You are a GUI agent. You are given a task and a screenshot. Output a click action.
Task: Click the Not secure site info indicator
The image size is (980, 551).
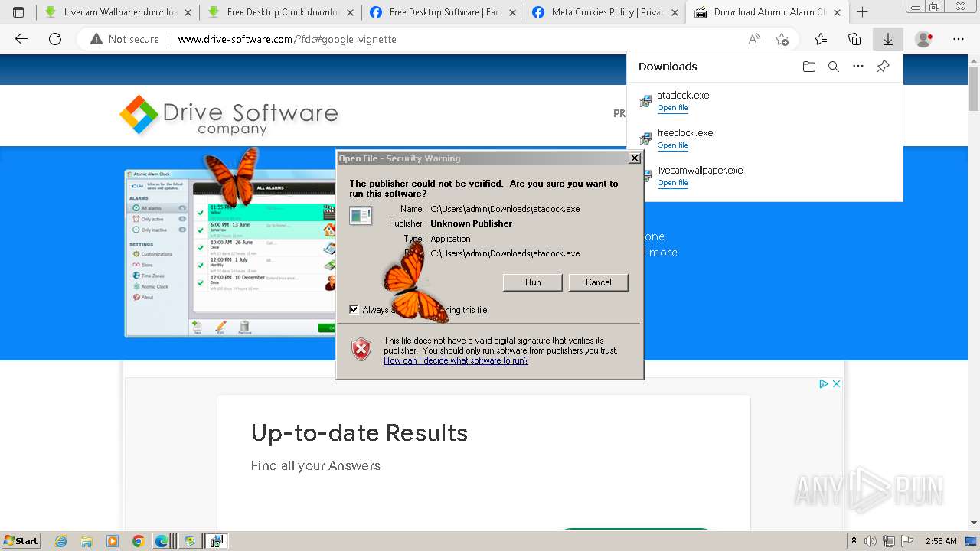pyautogui.click(x=125, y=39)
